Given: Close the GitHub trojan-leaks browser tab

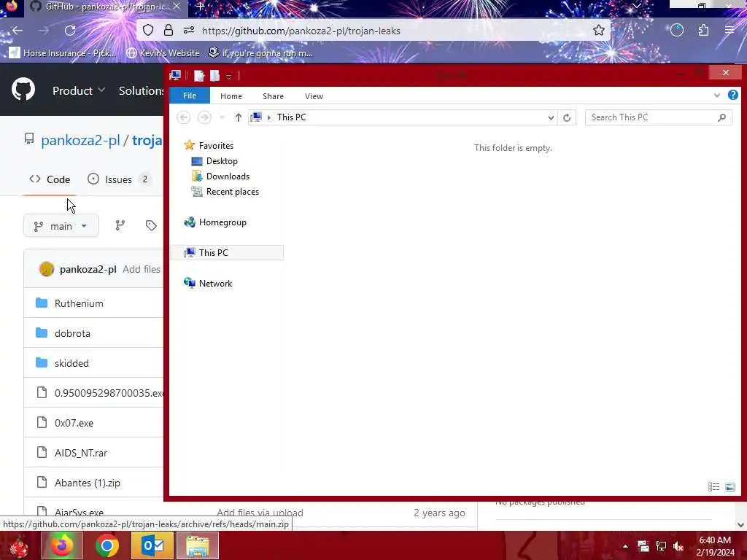Looking at the screenshot, I should pos(177,6).
